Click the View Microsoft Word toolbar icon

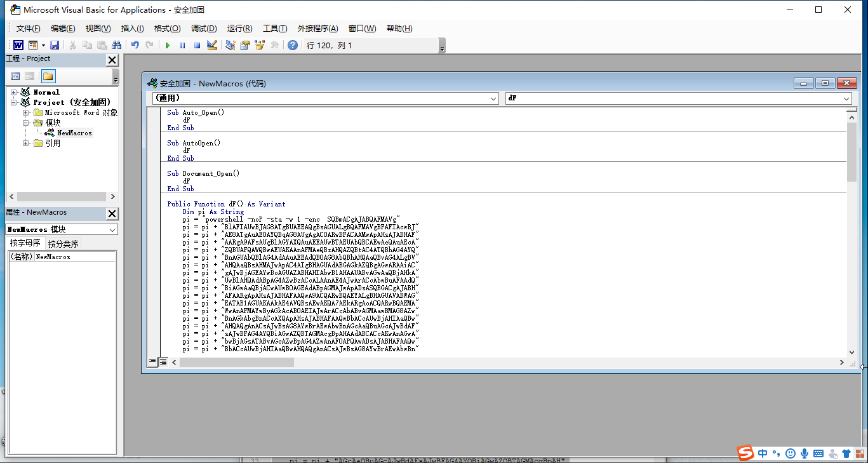(x=18, y=45)
